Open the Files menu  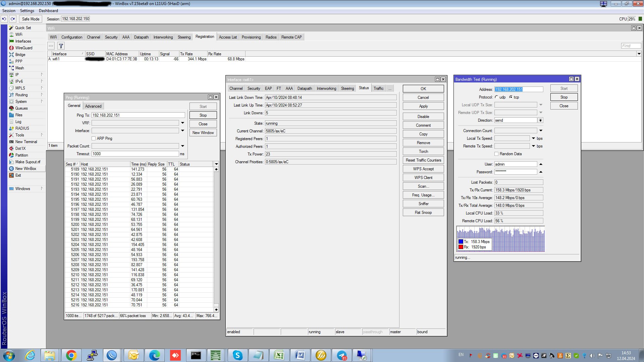(x=19, y=115)
